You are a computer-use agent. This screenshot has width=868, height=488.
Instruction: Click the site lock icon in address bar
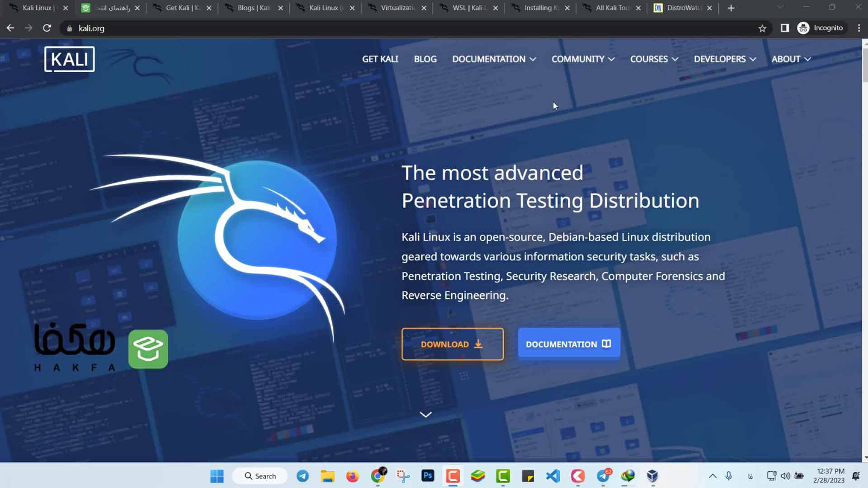(69, 28)
